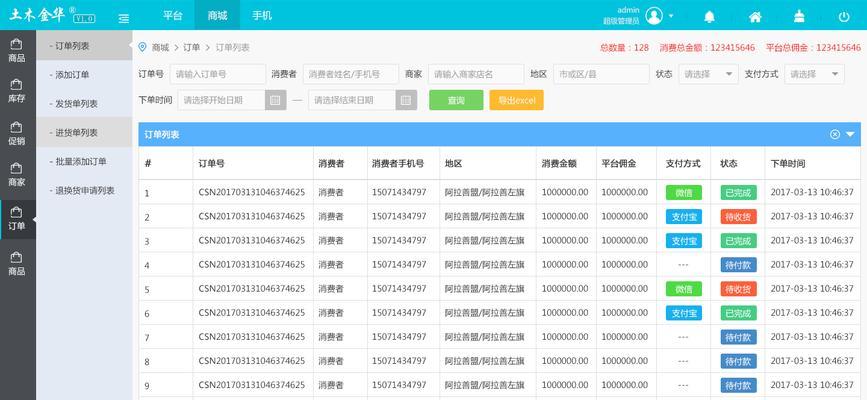This screenshot has width=867, height=400.
Task: Open the end date calendar icon
Action: point(406,100)
